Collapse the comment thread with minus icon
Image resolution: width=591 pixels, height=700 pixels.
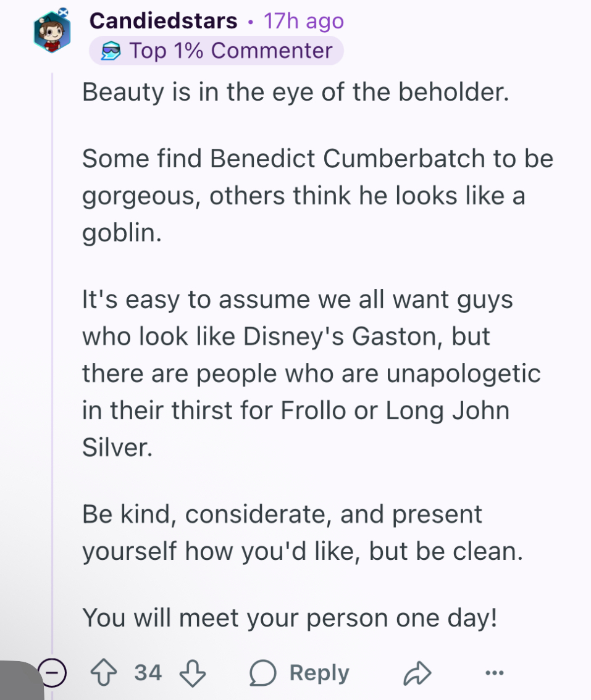(52, 672)
